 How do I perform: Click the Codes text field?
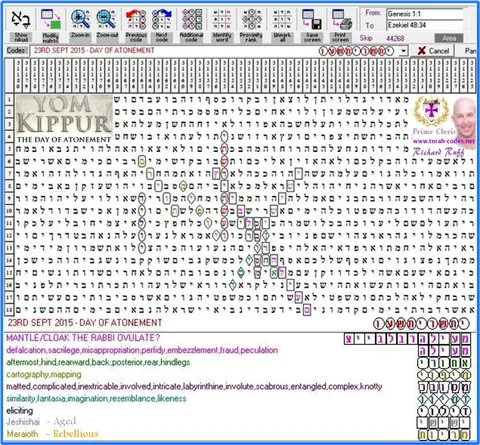point(215,51)
